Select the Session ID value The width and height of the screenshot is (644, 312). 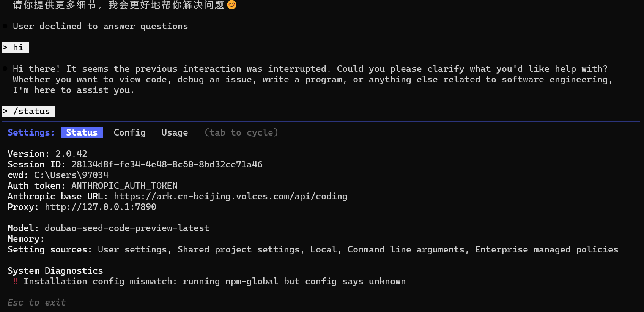167,164
